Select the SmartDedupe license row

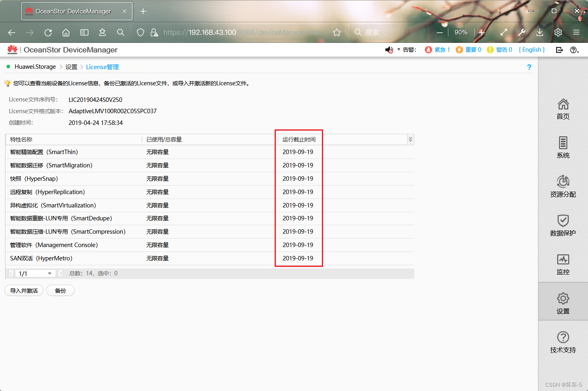pyautogui.click(x=210, y=218)
